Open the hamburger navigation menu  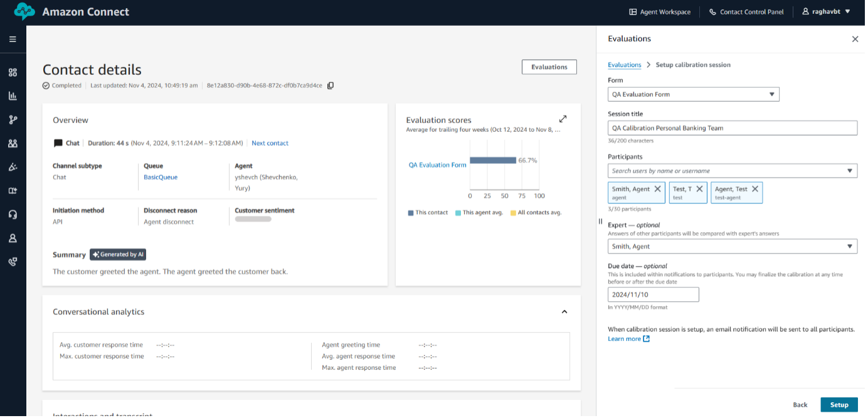tap(13, 39)
